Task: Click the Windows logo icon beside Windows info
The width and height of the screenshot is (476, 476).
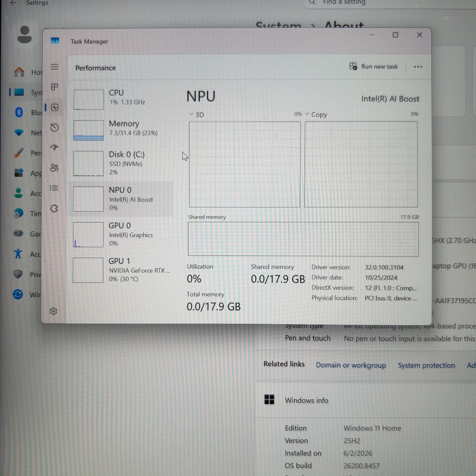Action: pos(269,400)
